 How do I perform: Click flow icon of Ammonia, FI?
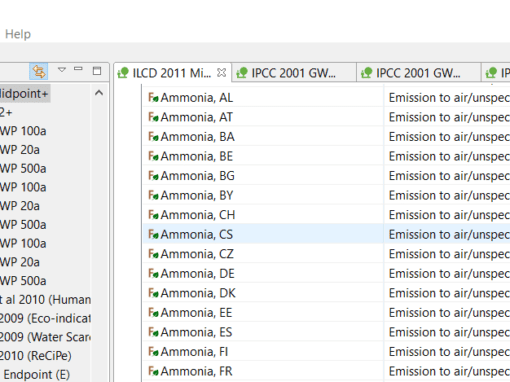(153, 352)
